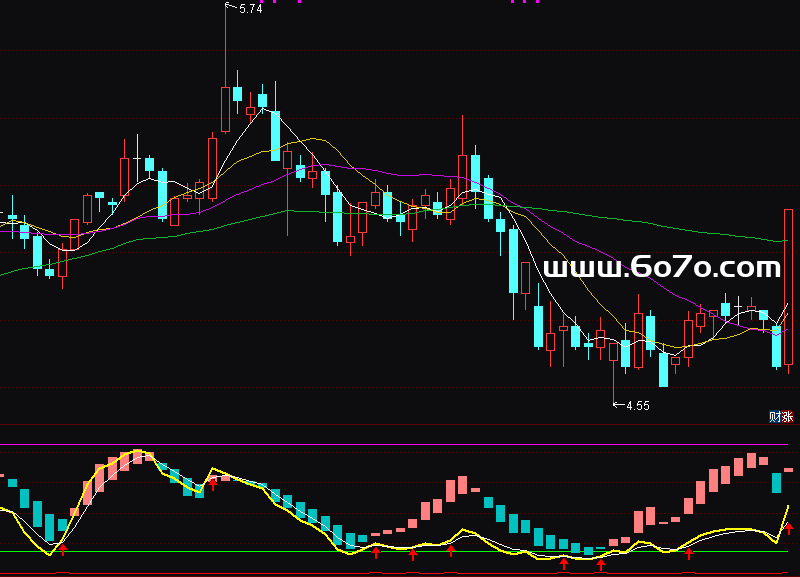This screenshot has height=577, width=800.
Task: Click the candlestick with the wick reaching 5.74
Action: coord(224,108)
